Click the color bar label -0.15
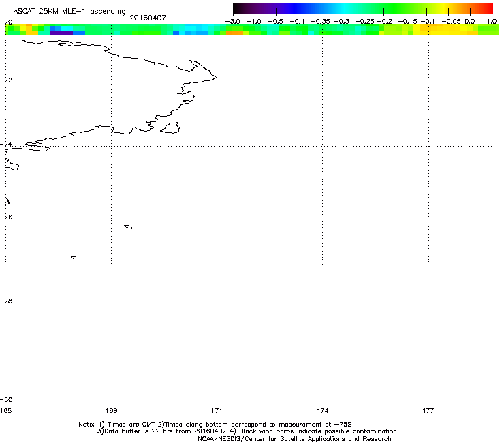This screenshot has height=443, width=504. click(x=407, y=22)
